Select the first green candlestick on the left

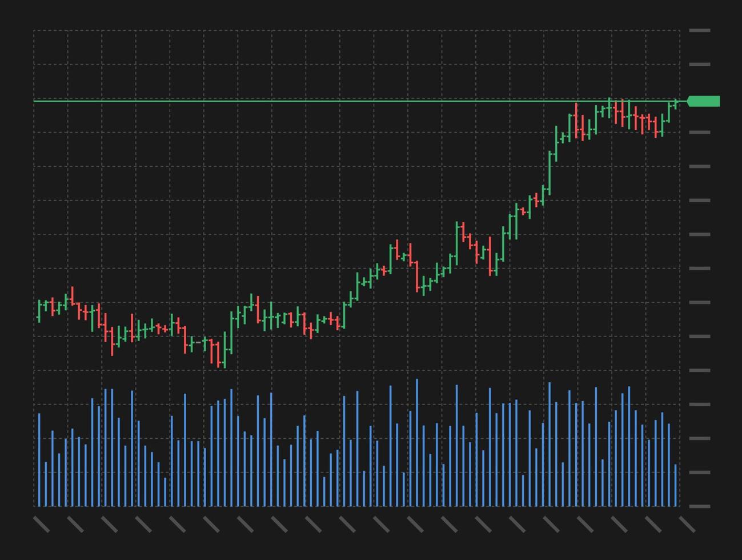click(38, 311)
